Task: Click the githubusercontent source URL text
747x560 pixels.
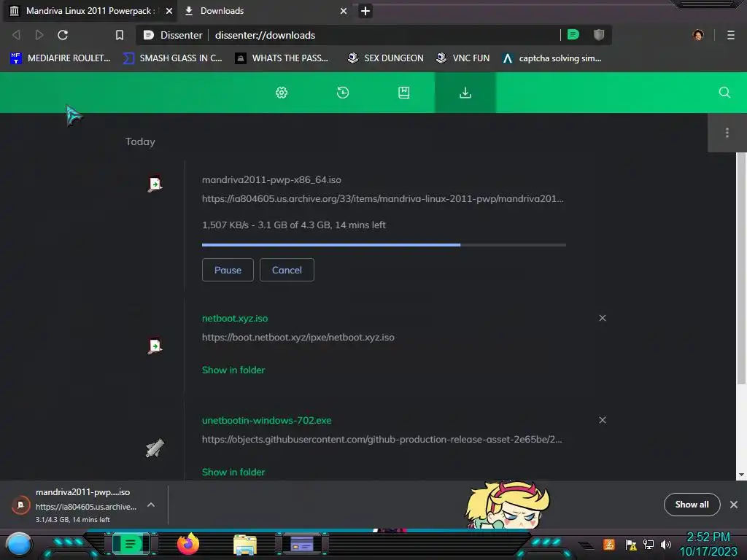Action: click(x=382, y=439)
